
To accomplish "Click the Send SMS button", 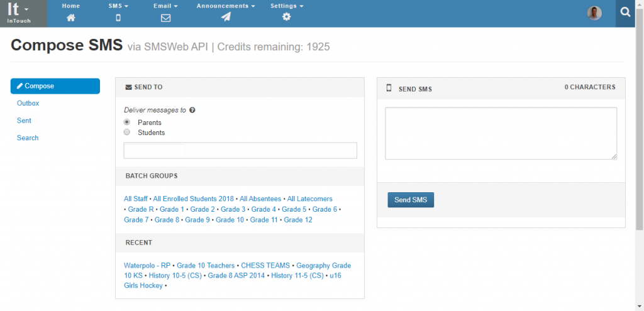I will 411,200.
